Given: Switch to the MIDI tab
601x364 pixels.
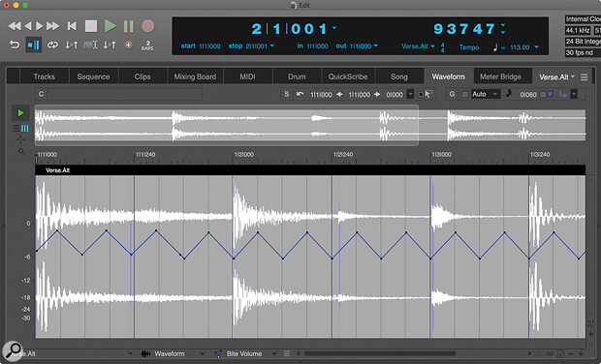Looking at the screenshot, I should [x=247, y=76].
